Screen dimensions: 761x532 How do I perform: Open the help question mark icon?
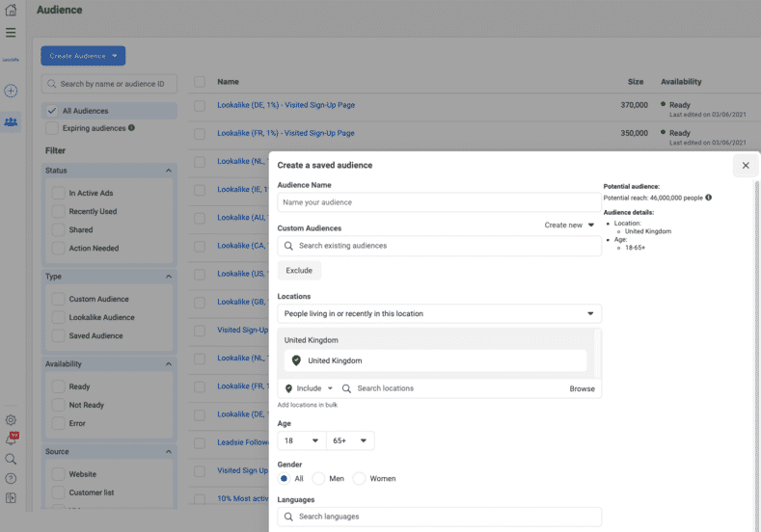[11, 479]
